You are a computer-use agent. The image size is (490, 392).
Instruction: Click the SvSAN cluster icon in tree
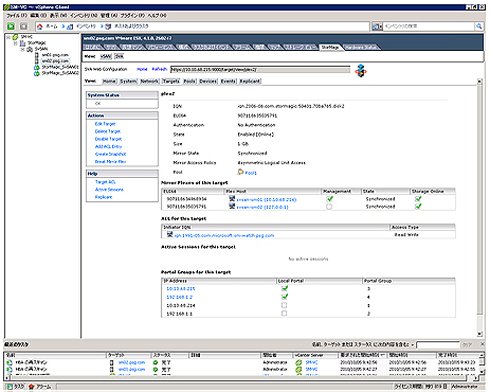click(x=30, y=49)
